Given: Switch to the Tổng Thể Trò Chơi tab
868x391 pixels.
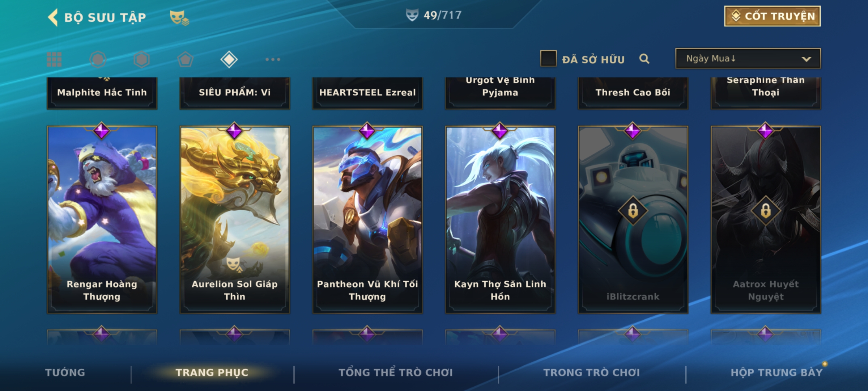Looking at the screenshot, I should 396,373.
